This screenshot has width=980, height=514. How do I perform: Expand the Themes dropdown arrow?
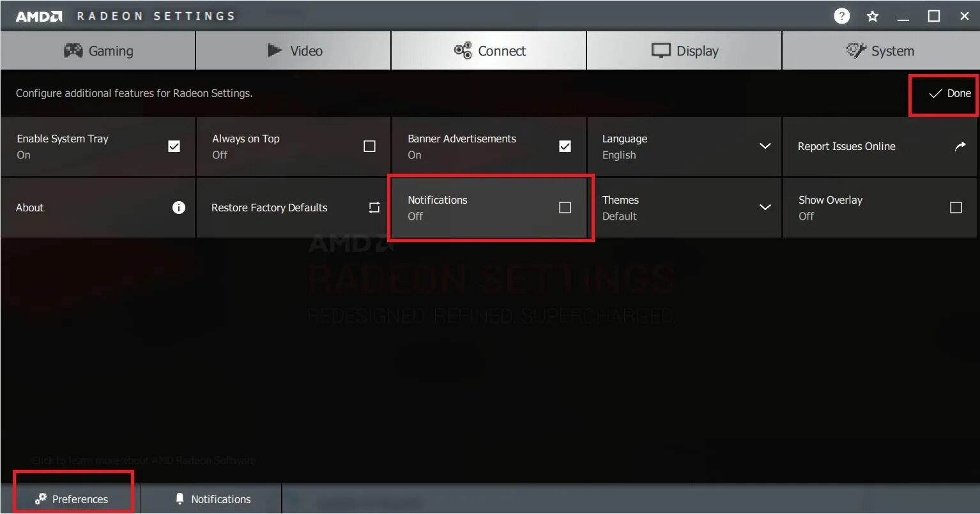(765, 208)
